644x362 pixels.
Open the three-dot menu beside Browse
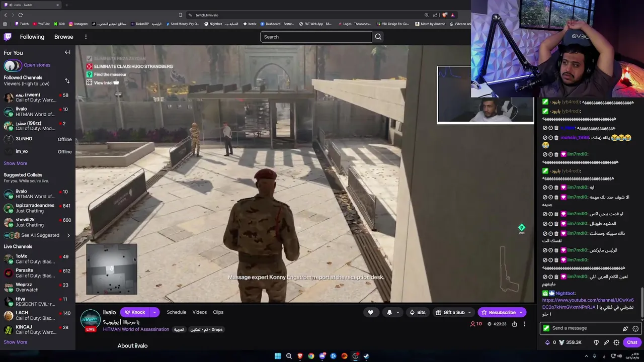[86, 37]
